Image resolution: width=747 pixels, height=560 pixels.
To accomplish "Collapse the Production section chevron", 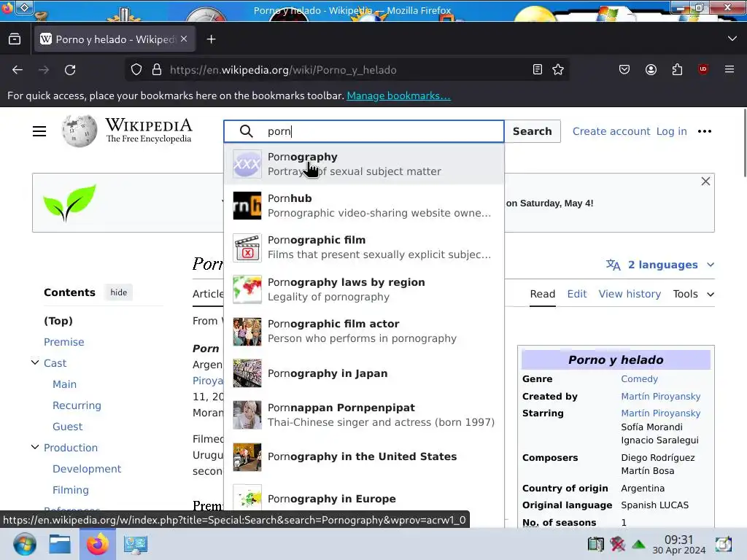I will pyautogui.click(x=35, y=447).
